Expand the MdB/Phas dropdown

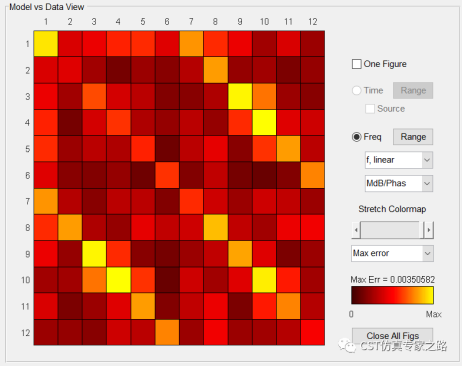(x=399, y=183)
